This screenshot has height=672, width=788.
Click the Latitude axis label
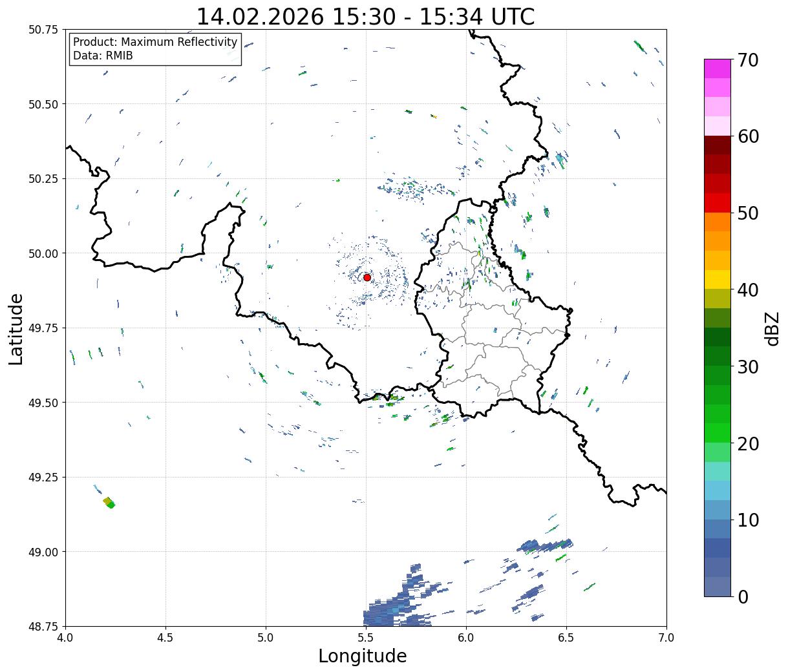point(16,329)
